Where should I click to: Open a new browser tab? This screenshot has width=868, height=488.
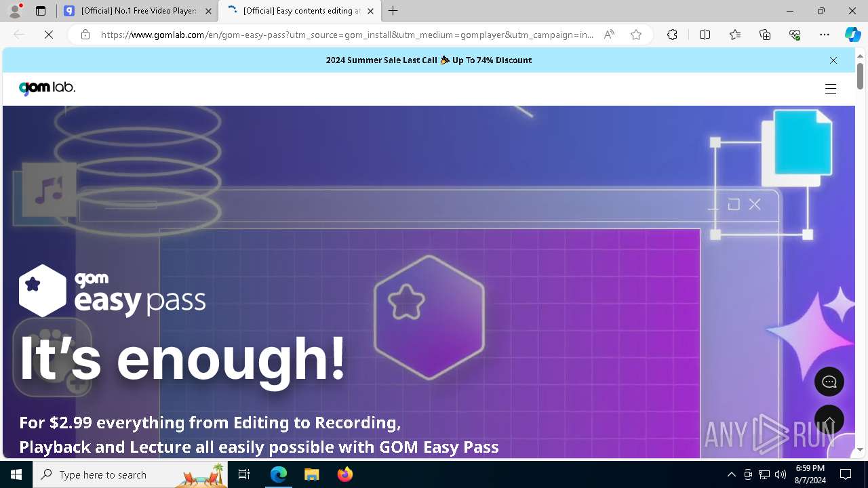coord(393,11)
